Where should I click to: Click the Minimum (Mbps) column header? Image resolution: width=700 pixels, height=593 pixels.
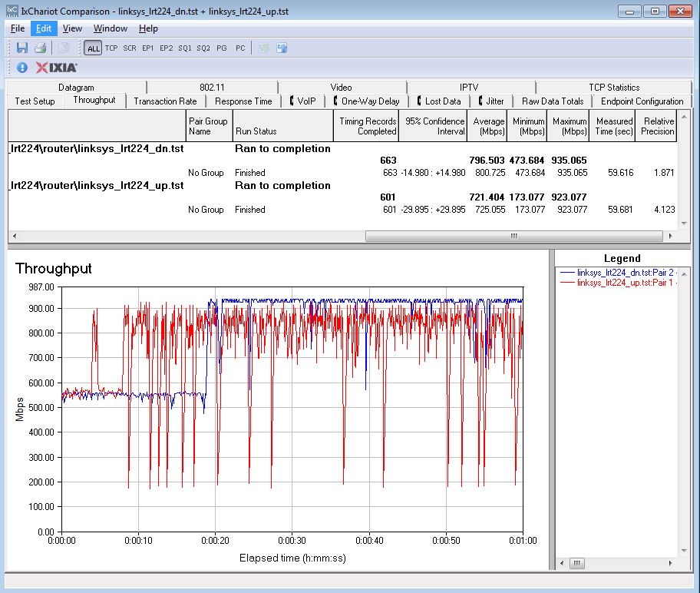pos(527,126)
